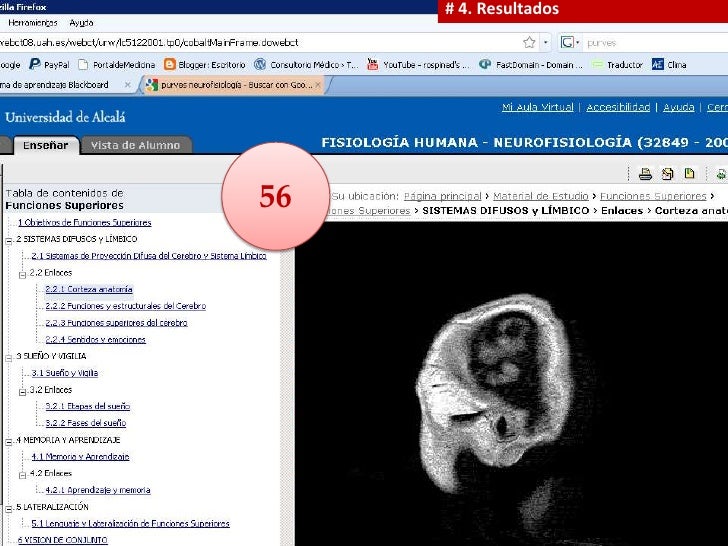Click the Google favicon on the purves tab

pos(152,85)
